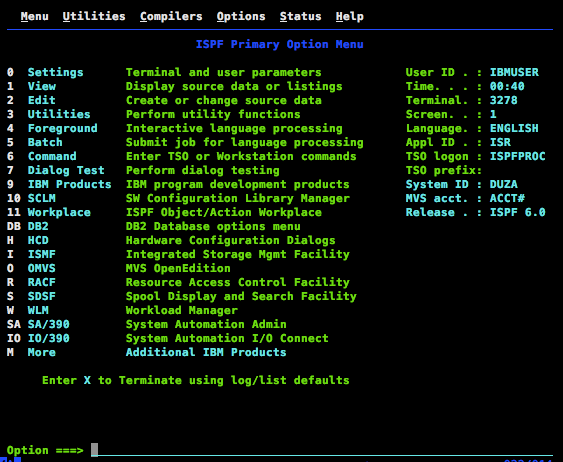Click 'Perform dialog testing' description
This screenshot has width=563, height=462.
coord(203,170)
